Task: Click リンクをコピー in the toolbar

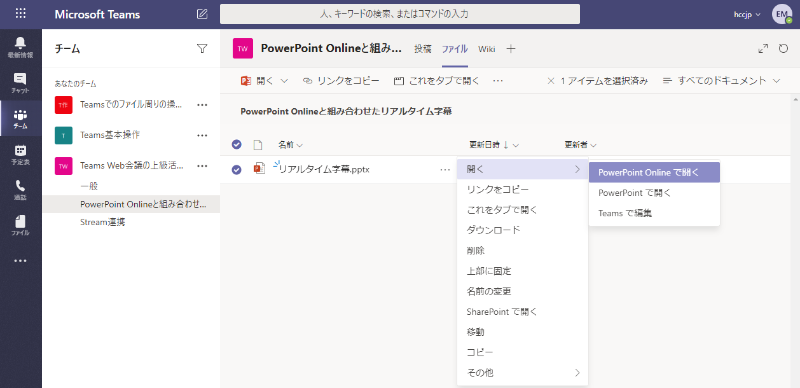Action: pos(341,81)
